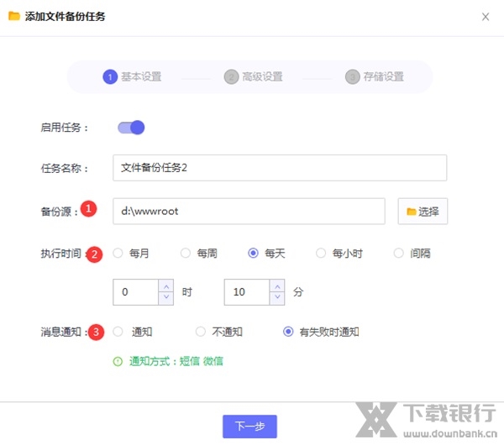Viewport: 504px width, 445px height.
Task: Go to step 3 存储设置
Action: 375,76
